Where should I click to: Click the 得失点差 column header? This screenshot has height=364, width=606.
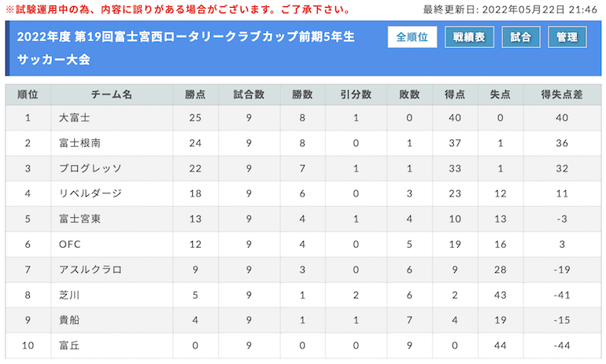point(562,94)
